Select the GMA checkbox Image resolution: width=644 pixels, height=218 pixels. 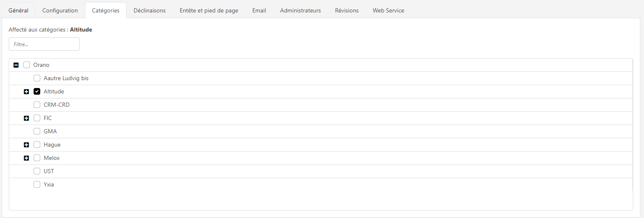[x=37, y=131]
